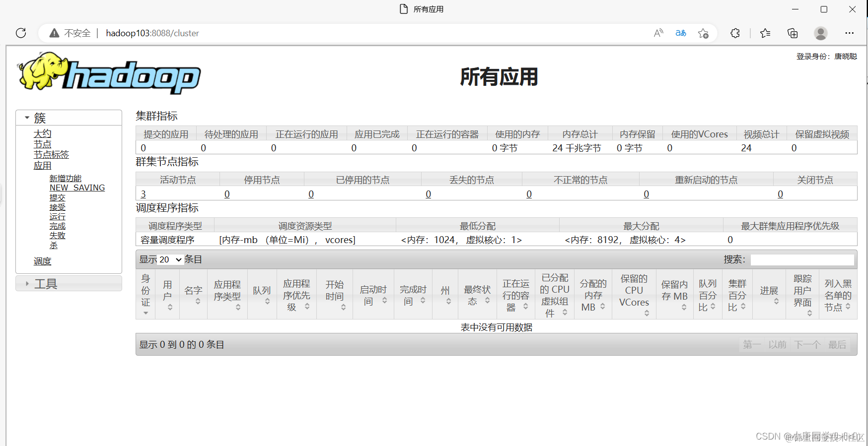
Task: Open the browser settings ellipsis menu
Action: point(850,33)
